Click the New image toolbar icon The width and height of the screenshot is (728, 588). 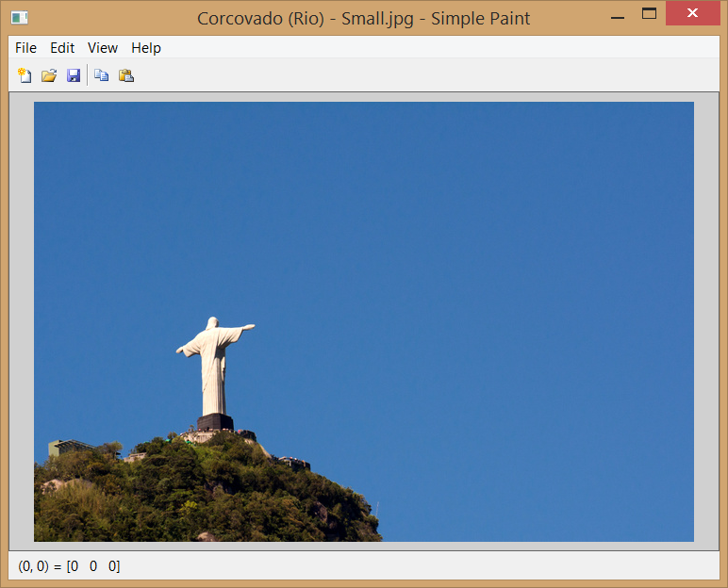[25, 75]
